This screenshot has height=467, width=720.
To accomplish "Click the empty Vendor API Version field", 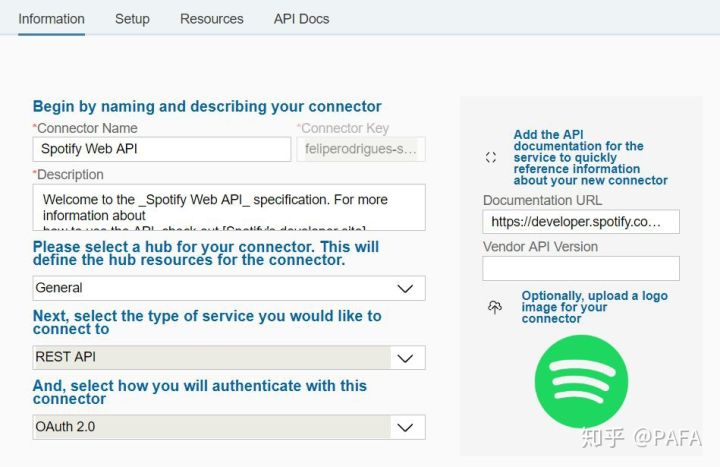I will click(580, 268).
